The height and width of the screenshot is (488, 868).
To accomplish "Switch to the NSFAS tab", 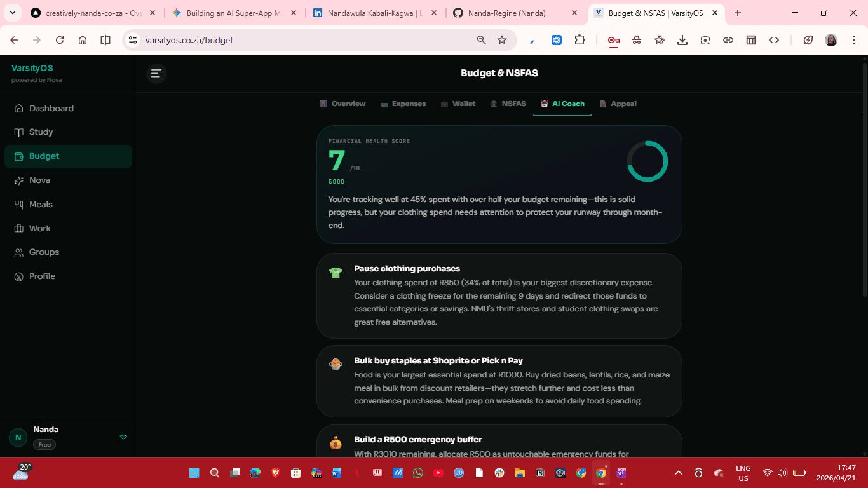I will tap(508, 104).
